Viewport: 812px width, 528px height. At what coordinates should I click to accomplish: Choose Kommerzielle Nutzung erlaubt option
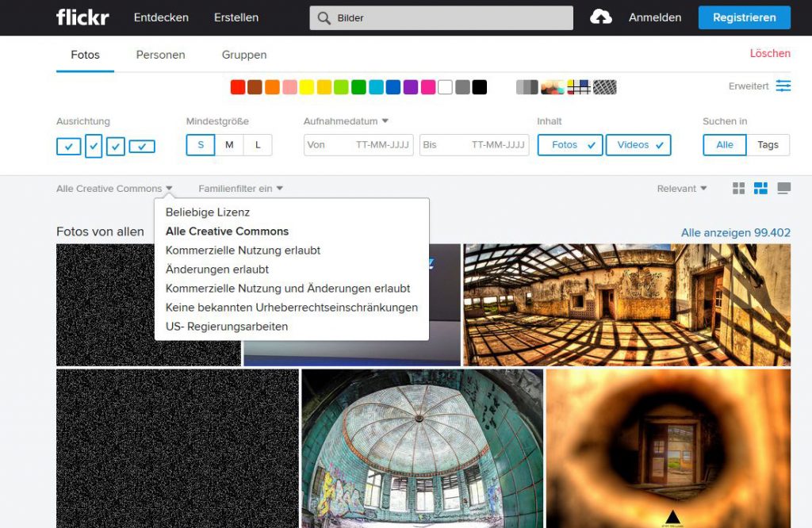click(x=243, y=251)
